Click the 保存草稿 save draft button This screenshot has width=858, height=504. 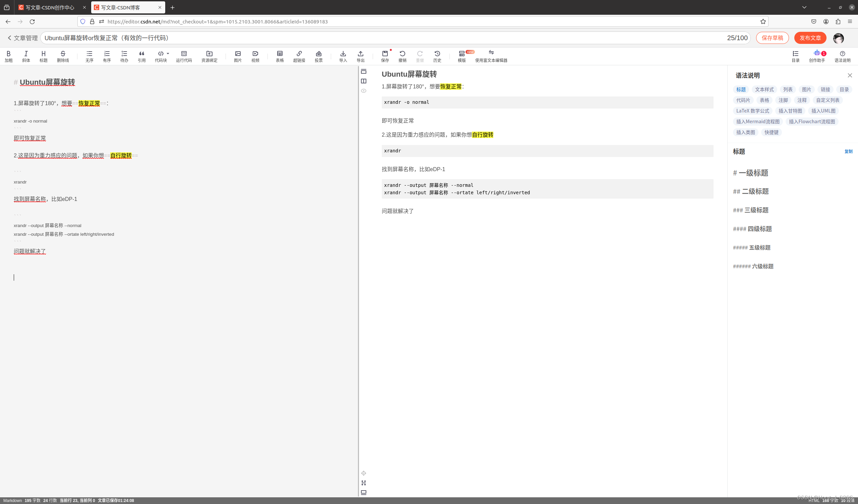[x=772, y=38]
